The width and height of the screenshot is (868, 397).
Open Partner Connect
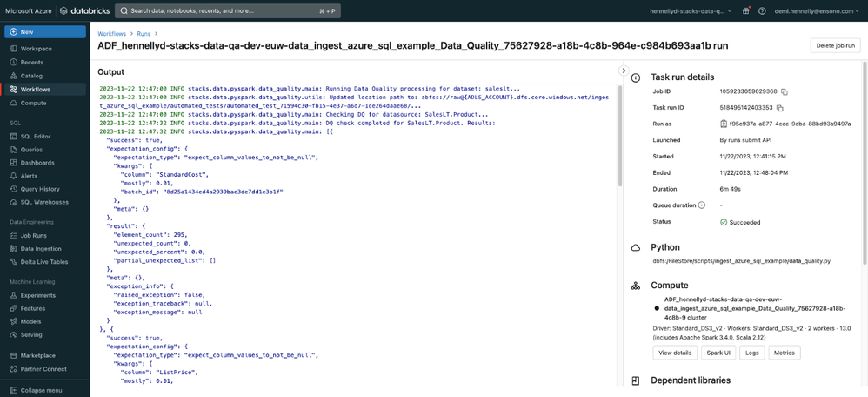click(x=45, y=369)
